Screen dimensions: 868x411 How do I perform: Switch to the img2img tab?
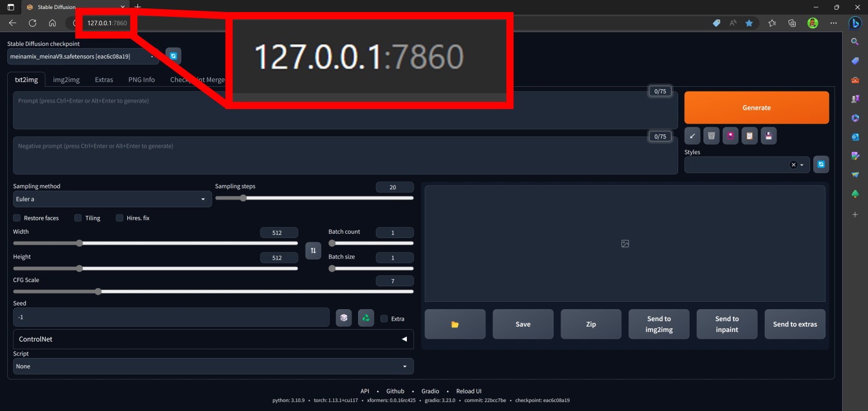click(x=66, y=79)
